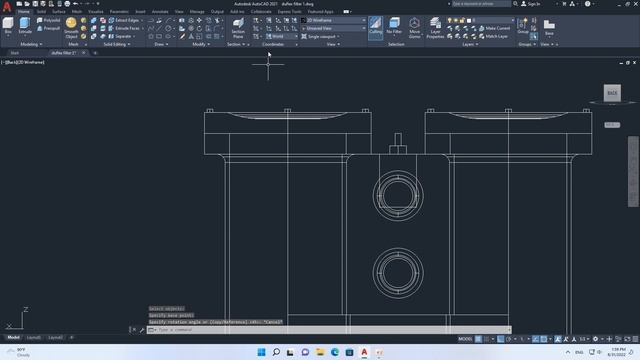Open the Move Gizmo tool
Image resolution: width=640 pixels, height=360 pixels.
(x=414, y=28)
